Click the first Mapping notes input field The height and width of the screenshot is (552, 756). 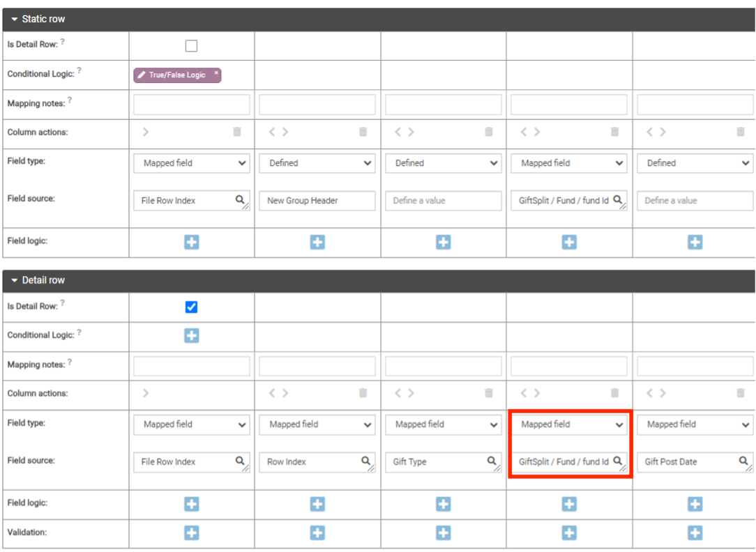(191, 104)
